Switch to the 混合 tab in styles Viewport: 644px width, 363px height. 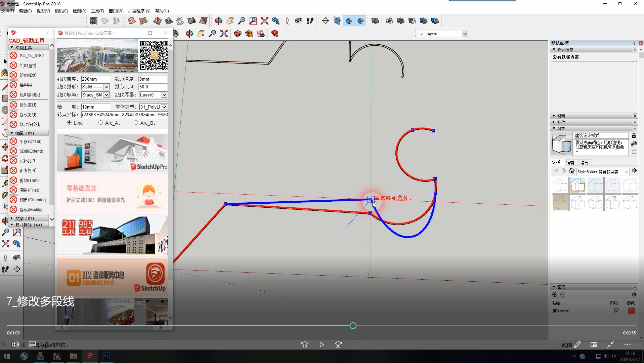584,163
